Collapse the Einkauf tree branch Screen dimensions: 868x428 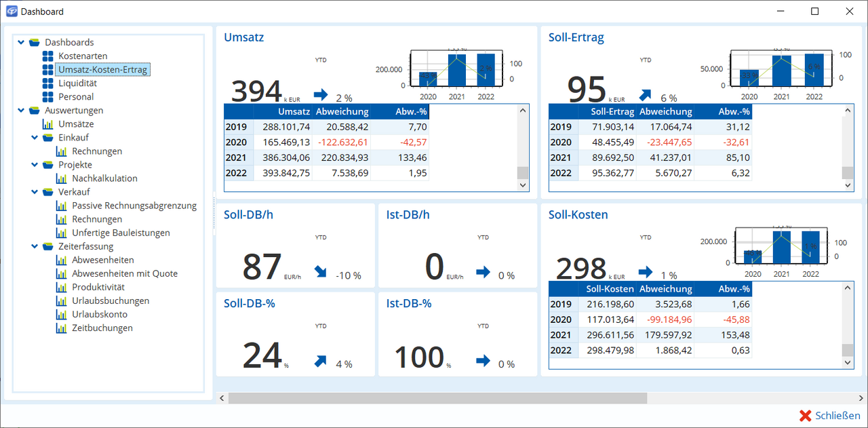pos(35,138)
